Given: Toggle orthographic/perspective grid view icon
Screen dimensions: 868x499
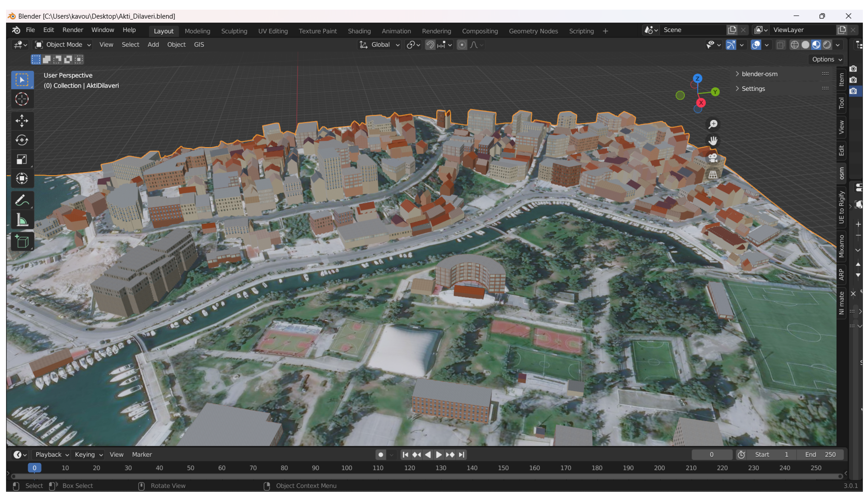Looking at the screenshot, I should [x=713, y=175].
